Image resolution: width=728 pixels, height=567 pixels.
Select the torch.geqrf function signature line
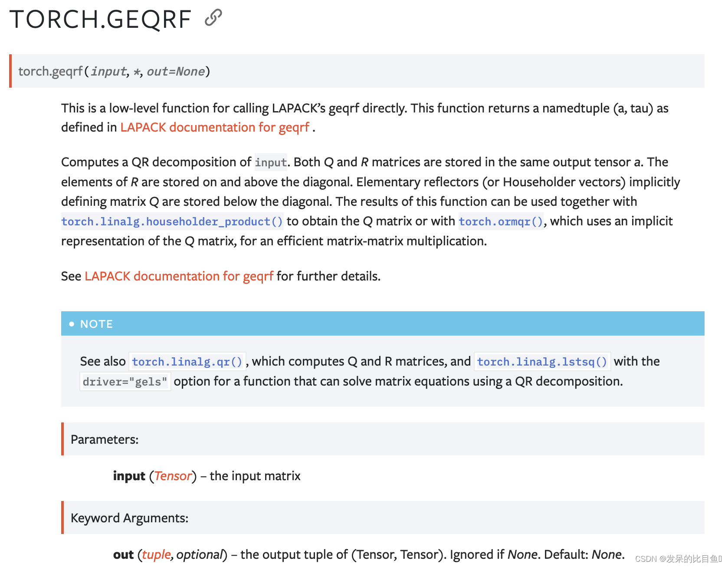pyautogui.click(x=114, y=71)
